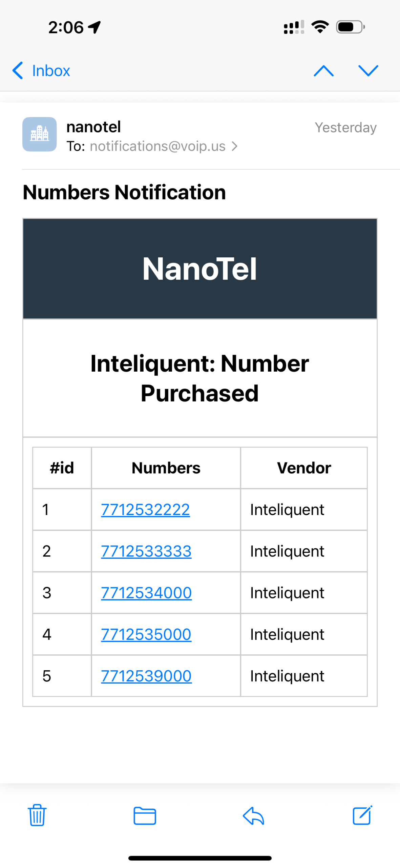Tap the trash icon to delete email
Viewport: 400px width, 868px height.
[37, 814]
